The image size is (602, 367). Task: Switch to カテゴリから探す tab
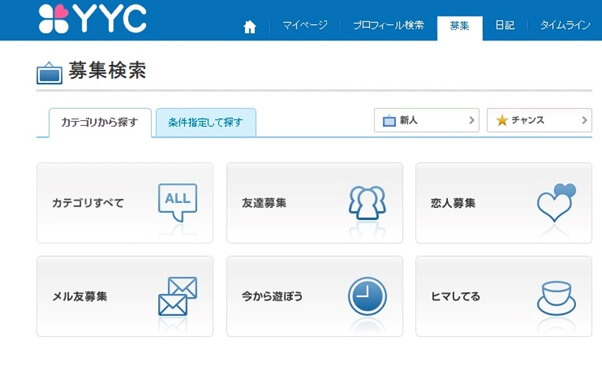100,122
